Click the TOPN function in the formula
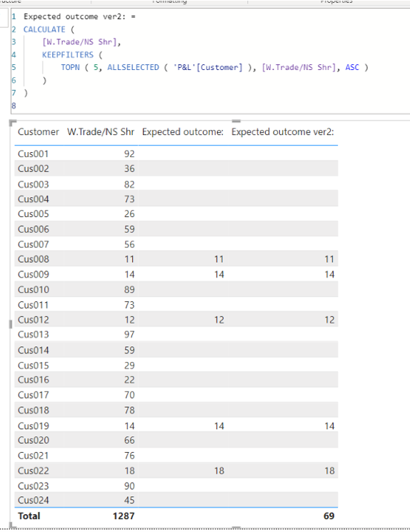This screenshot has height=532, width=410. tap(70, 67)
